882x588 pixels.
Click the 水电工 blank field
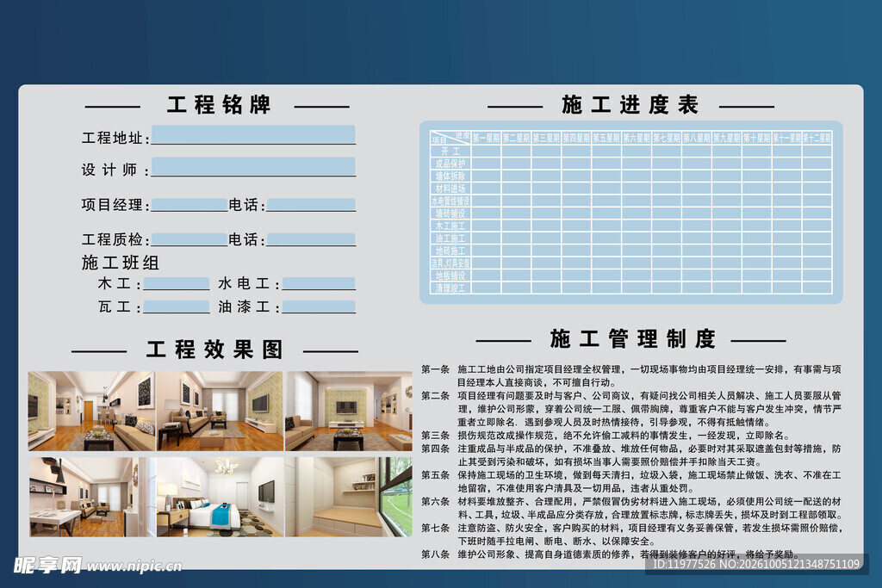coord(319,283)
